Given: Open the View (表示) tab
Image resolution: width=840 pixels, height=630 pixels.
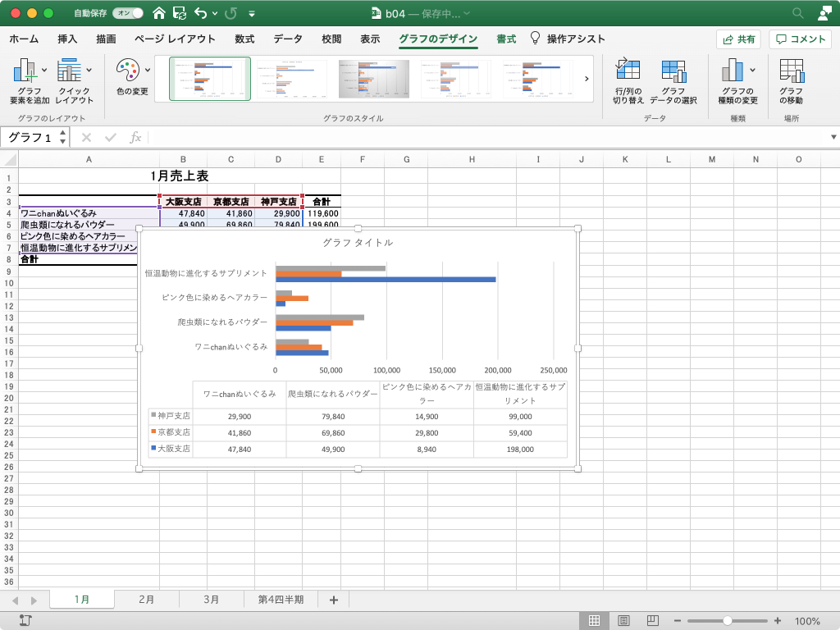Looking at the screenshot, I should [x=370, y=39].
